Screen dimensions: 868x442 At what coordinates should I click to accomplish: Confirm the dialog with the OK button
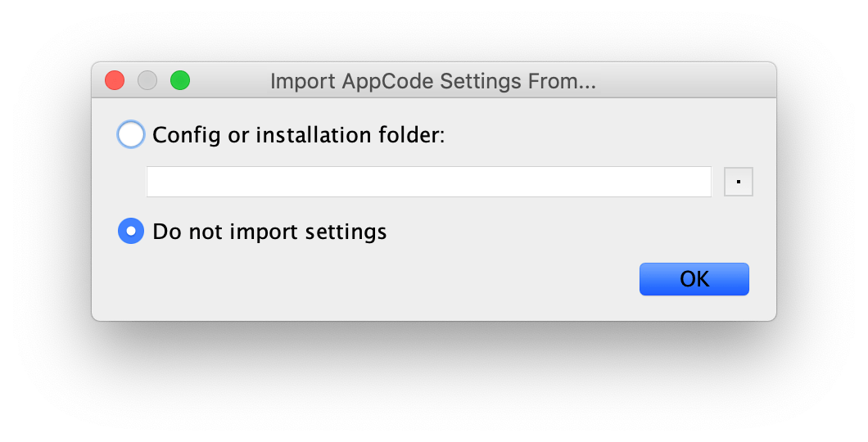coord(694,279)
